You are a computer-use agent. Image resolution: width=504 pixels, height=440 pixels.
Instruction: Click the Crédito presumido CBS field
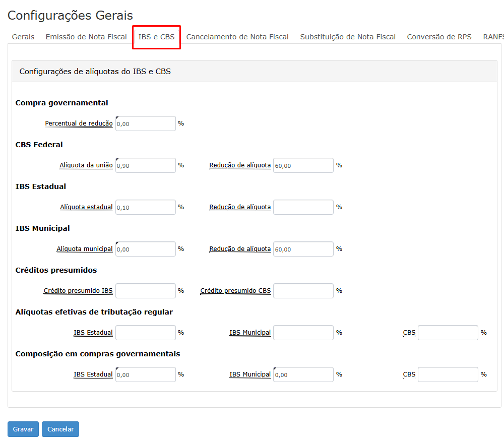coord(303,291)
